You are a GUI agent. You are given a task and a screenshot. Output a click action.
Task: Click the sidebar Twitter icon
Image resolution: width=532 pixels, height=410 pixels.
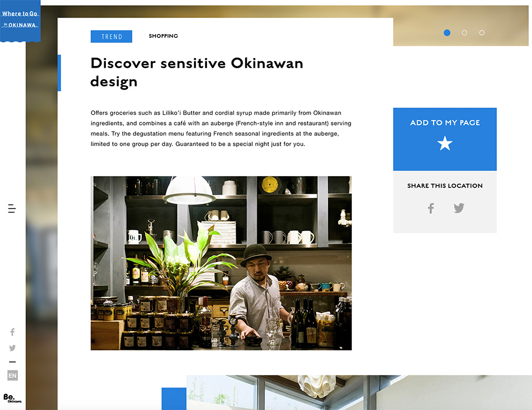13,348
